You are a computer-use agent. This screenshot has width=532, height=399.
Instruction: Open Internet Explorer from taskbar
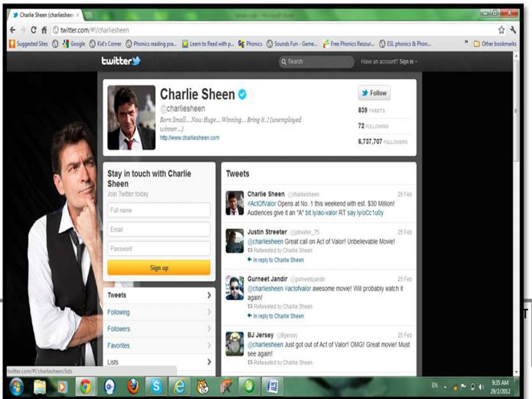point(179,387)
